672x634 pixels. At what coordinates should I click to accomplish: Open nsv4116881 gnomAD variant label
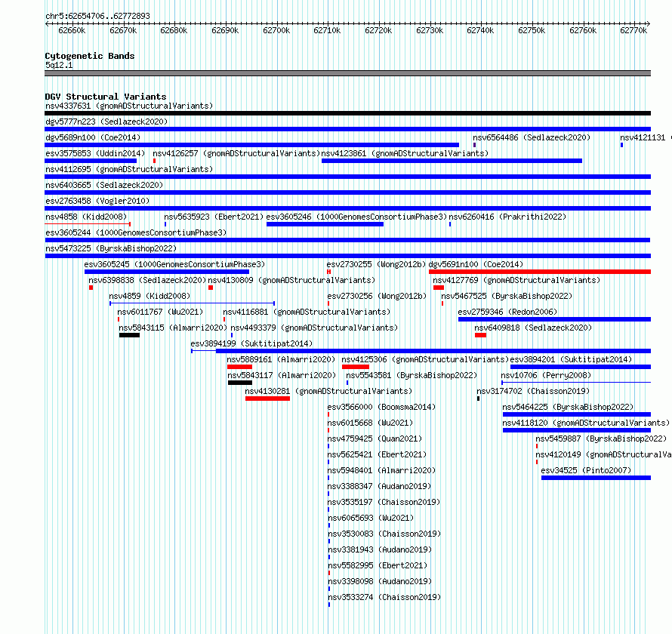[x=307, y=312]
